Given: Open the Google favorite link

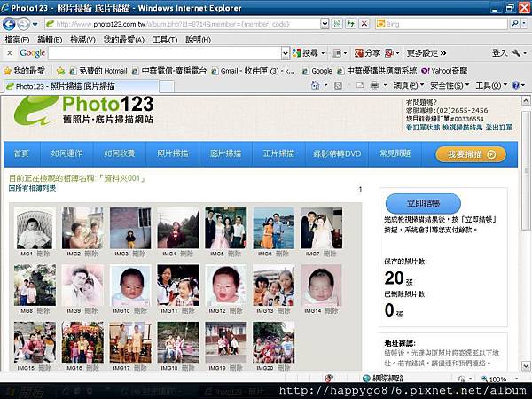Looking at the screenshot, I should click(317, 71).
